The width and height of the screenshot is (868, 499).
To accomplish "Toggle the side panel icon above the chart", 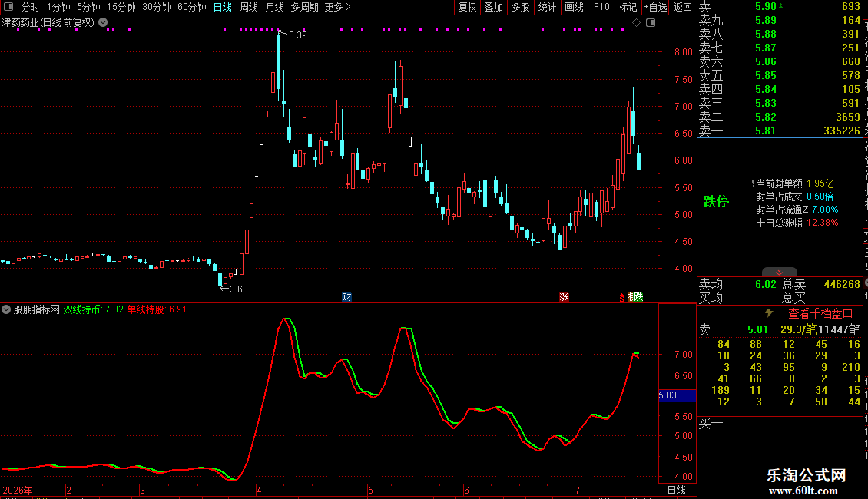I will pos(651,23).
